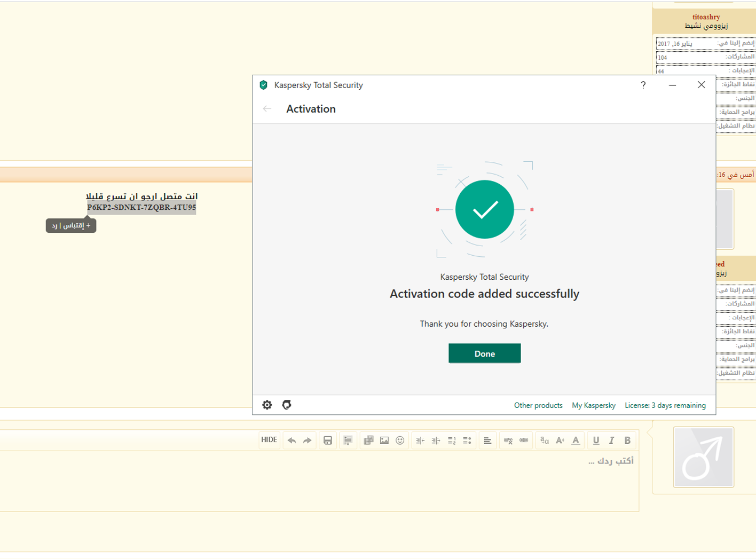Click the Kaspersky shield logo in title bar

click(263, 85)
